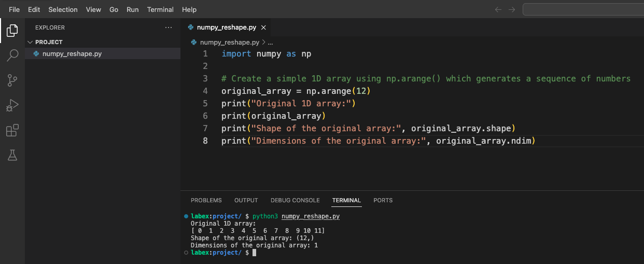Click the Python icon on the editor tab

click(x=191, y=27)
